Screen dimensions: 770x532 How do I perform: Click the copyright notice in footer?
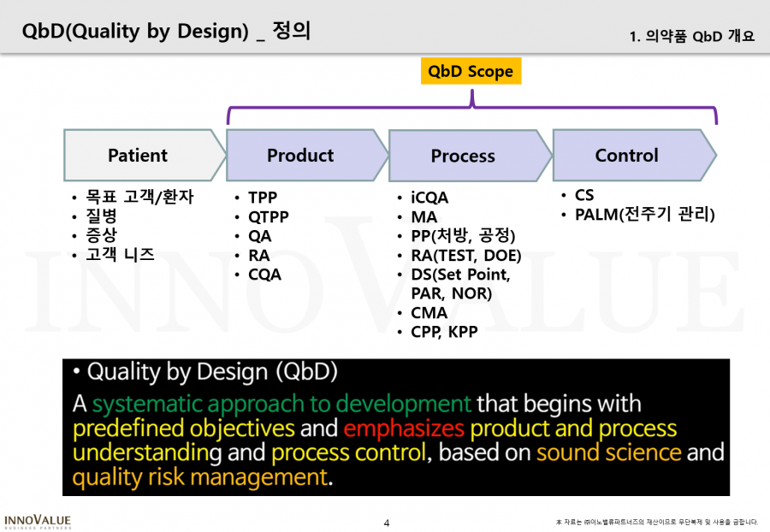click(657, 523)
